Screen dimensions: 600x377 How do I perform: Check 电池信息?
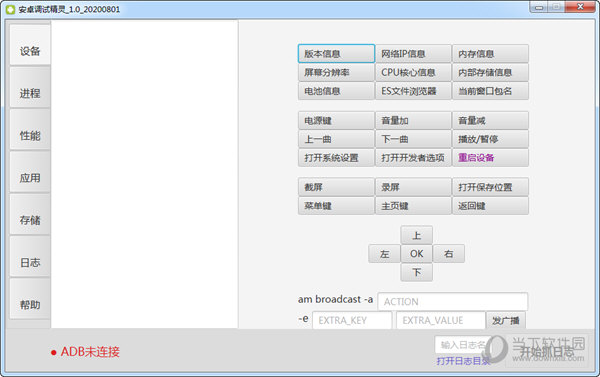click(336, 91)
